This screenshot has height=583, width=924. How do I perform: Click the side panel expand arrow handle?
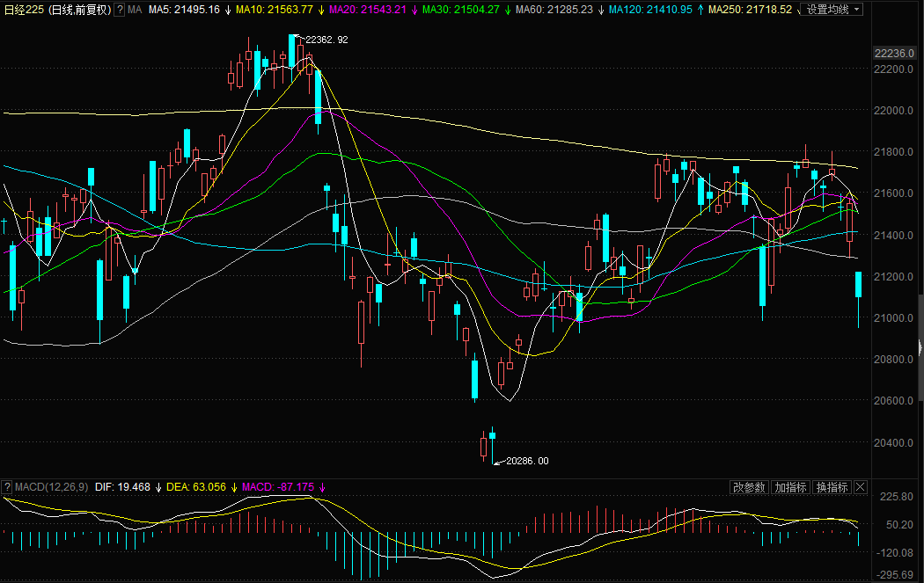(920, 347)
